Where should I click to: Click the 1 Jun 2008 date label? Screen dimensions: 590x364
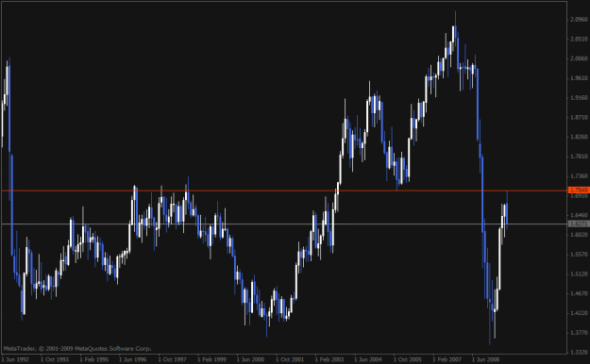pos(486,359)
